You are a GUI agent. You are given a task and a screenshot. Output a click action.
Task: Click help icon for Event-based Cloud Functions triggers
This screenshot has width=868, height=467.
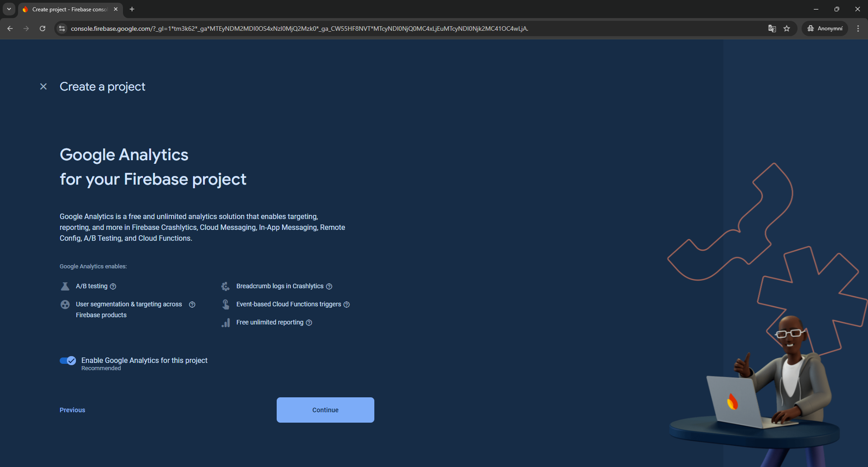click(x=347, y=305)
